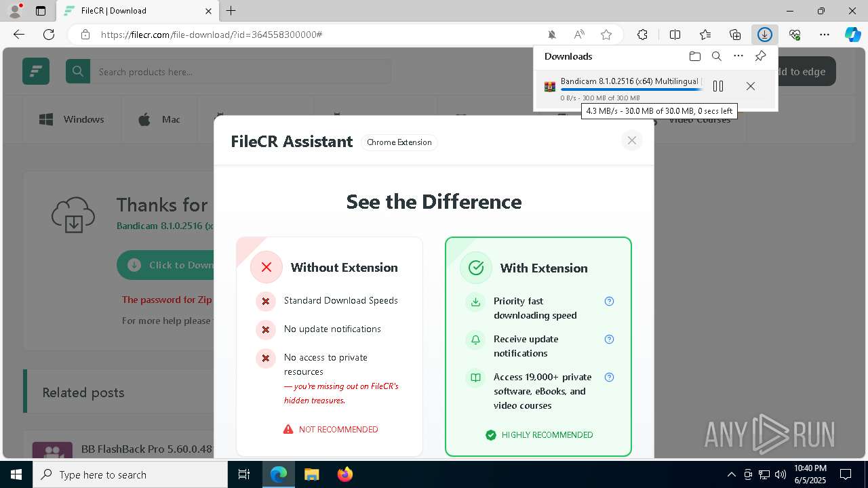Open the notification center icon

846,474
